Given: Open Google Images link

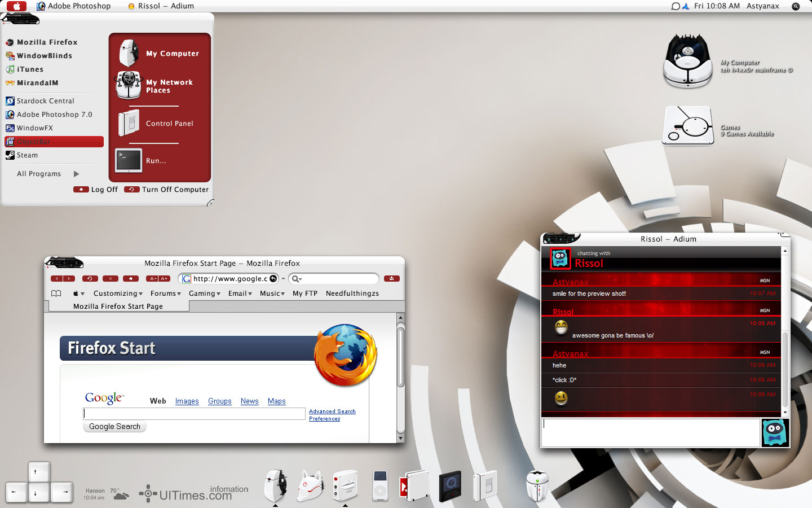Looking at the screenshot, I should click(187, 401).
